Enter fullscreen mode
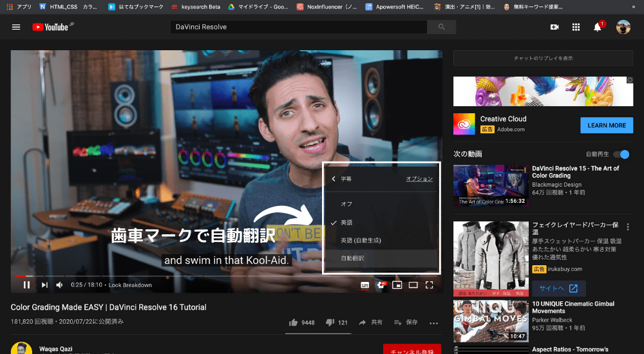The width and height of the screenshot is (644, 354). point(429,284)
